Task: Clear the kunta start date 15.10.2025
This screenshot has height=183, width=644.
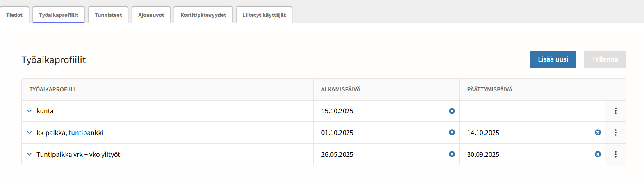Action: click(452, 111)
